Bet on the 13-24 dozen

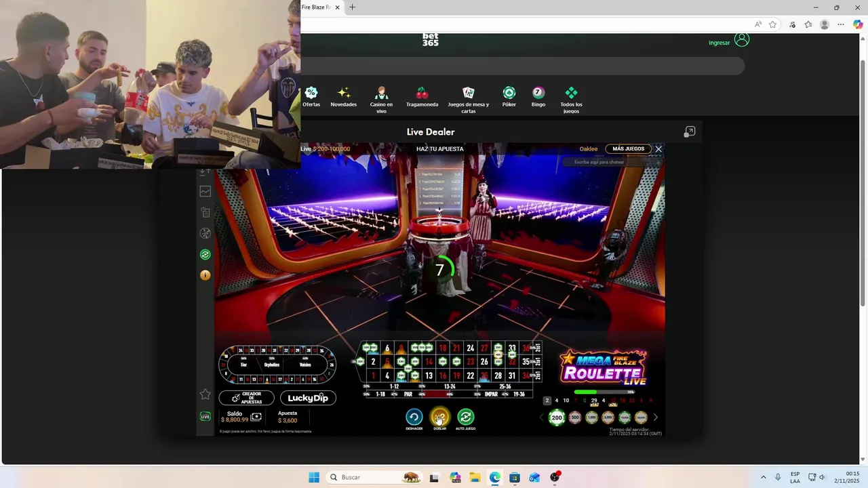(x=450, y=386)
